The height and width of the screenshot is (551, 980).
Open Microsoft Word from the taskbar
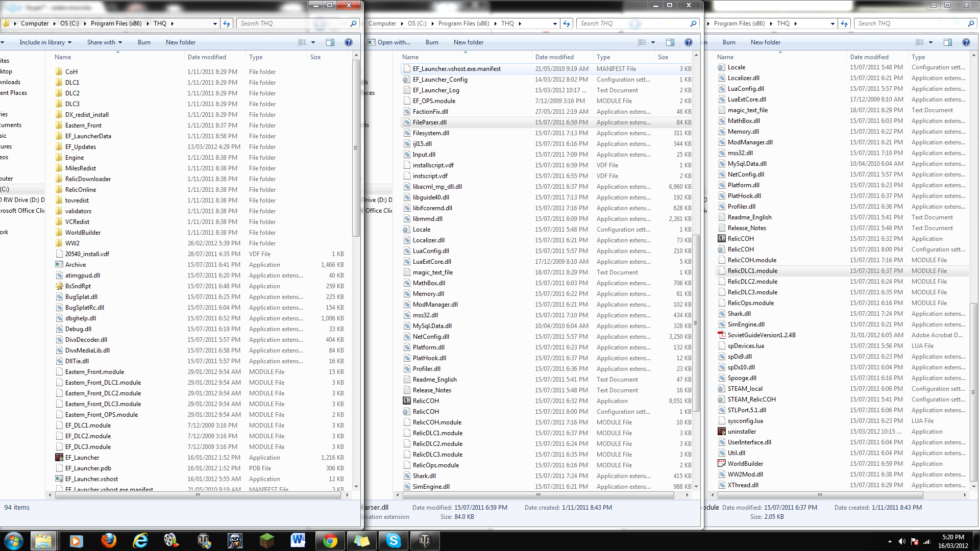point(298,540)
